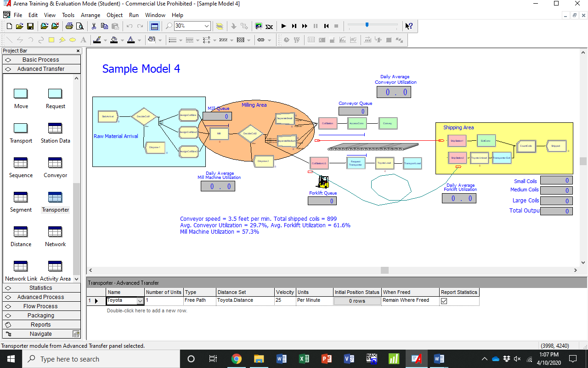Viewport: 588px width, 368px height.
Task: Click the 0 rows Initial Position Status button
Action: point(357,301)
